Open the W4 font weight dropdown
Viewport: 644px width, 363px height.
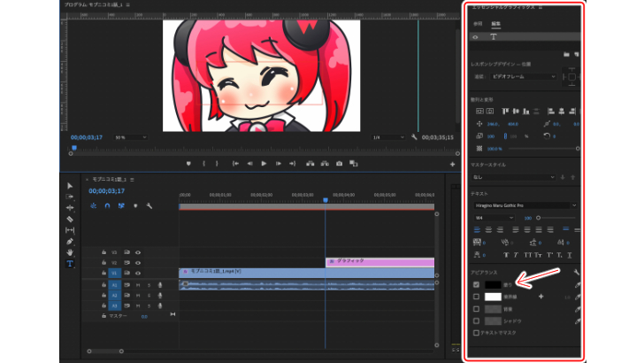pos(494,218)
